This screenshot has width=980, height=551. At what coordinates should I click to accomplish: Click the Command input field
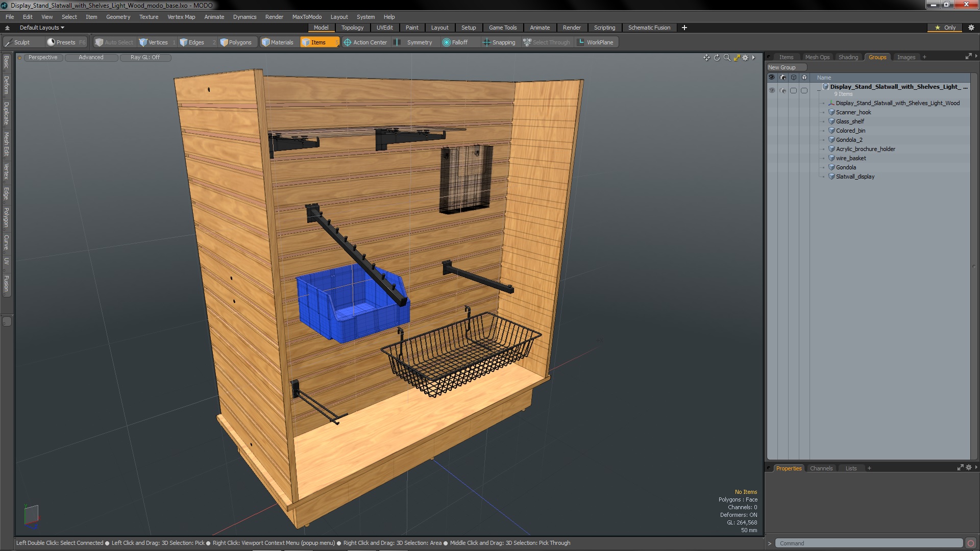tap(868, 543)
